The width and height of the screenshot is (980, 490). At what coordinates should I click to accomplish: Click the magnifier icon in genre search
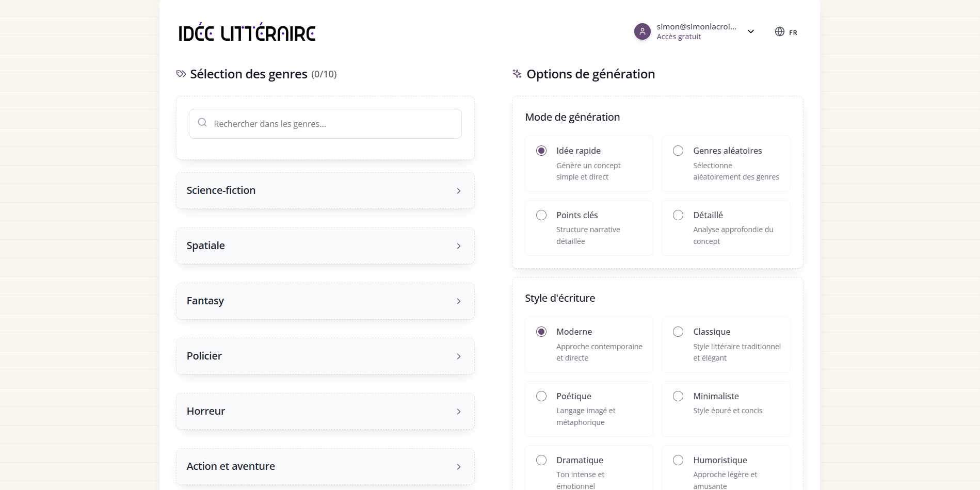[x=202, y=123]
